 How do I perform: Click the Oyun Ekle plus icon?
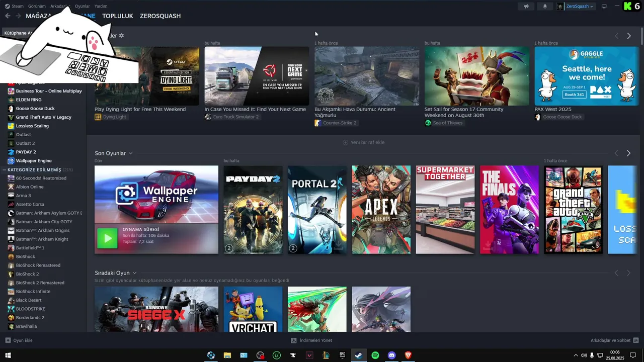coord(8,340)
